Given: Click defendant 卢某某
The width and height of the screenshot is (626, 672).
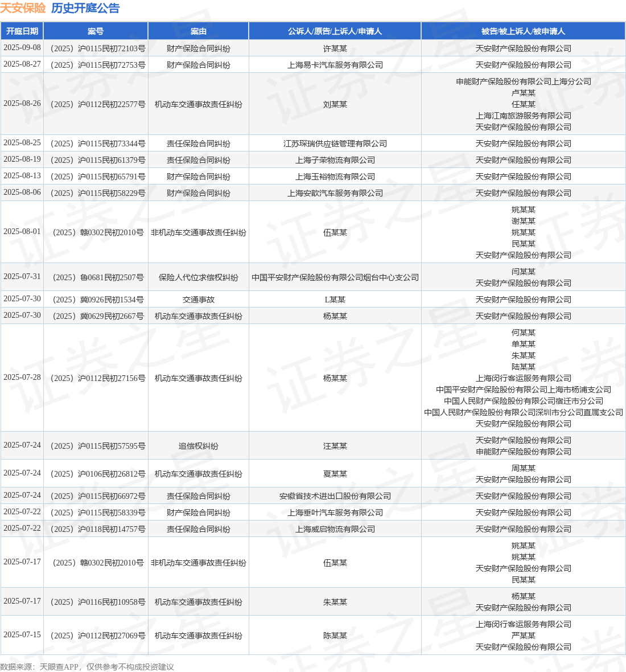Looking at the screenshot, I should pos(523,93).
